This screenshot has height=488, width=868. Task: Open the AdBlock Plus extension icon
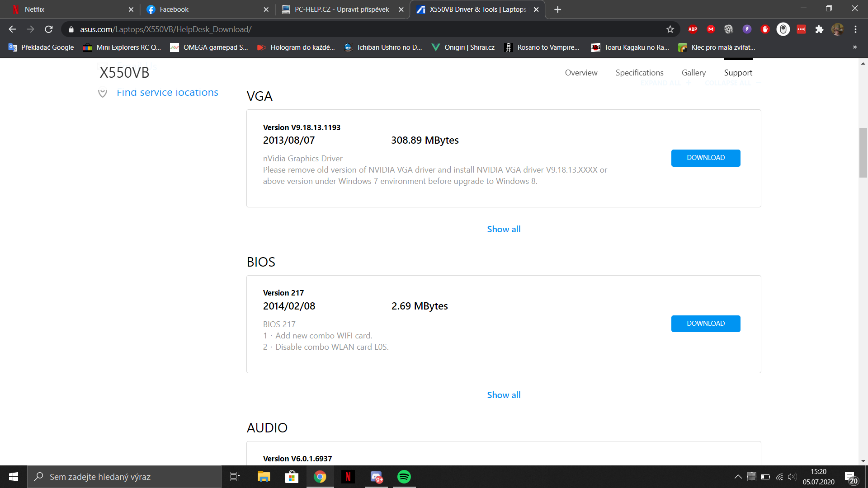(x=693, y=29)
